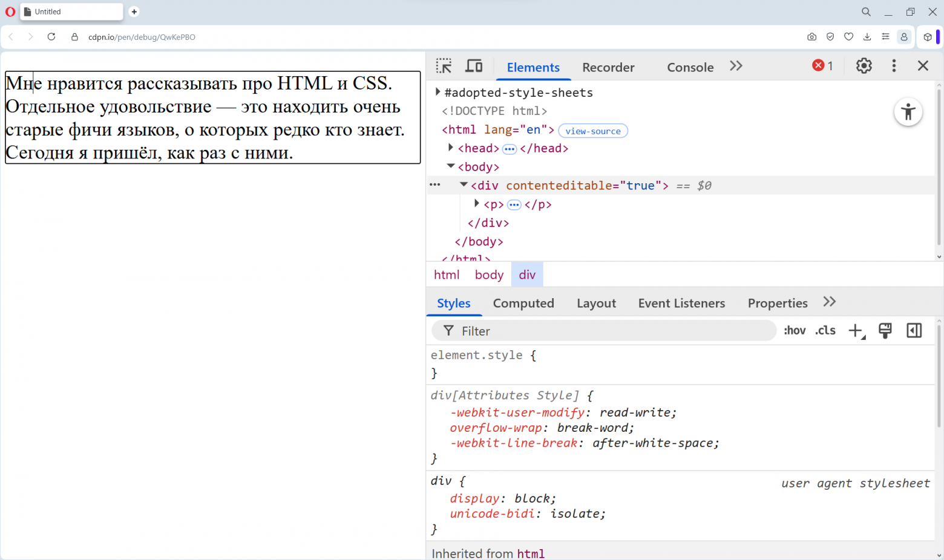The width and height of the screenshot is (944, 560).
Task: Show more sidebar tabs chevron
Action: click(830, 302)
